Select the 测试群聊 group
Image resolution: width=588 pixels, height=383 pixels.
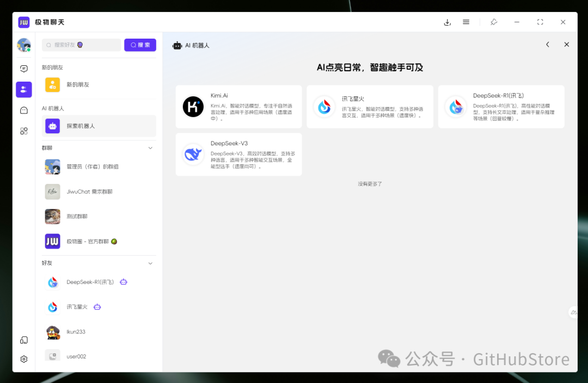[x=99, y=217]
